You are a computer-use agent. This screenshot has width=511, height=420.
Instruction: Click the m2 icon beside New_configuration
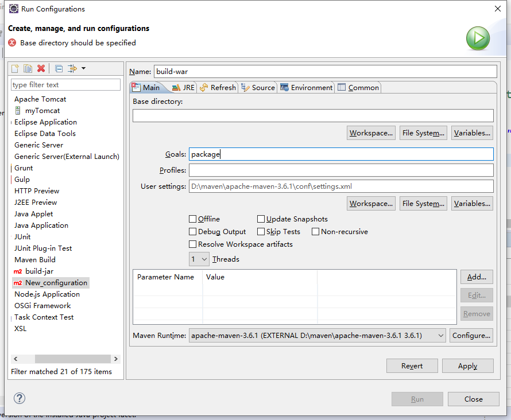(x=18, y=283)
